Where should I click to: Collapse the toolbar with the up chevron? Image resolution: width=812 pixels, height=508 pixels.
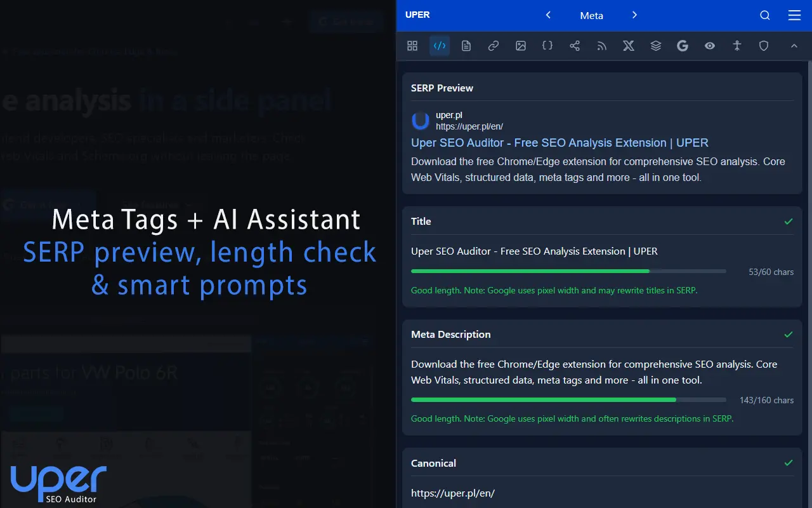tap(794, 46)
